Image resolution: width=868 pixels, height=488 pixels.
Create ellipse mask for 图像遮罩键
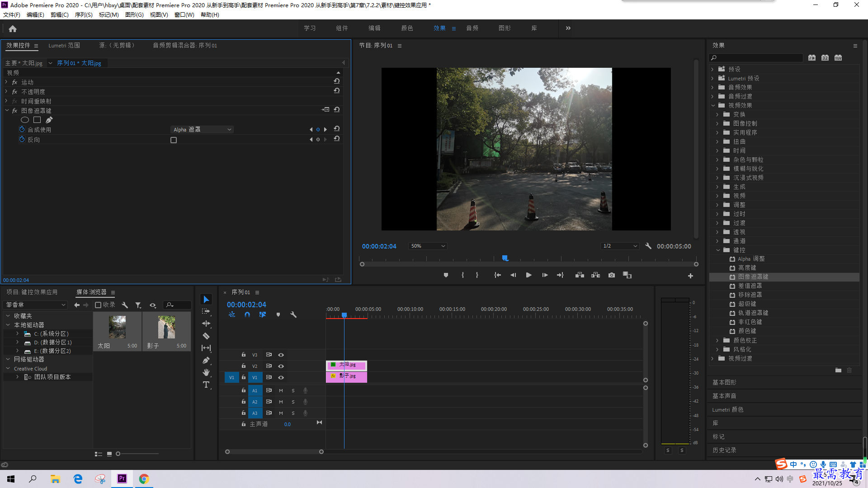pyautogui.click(x=25, y=120)
